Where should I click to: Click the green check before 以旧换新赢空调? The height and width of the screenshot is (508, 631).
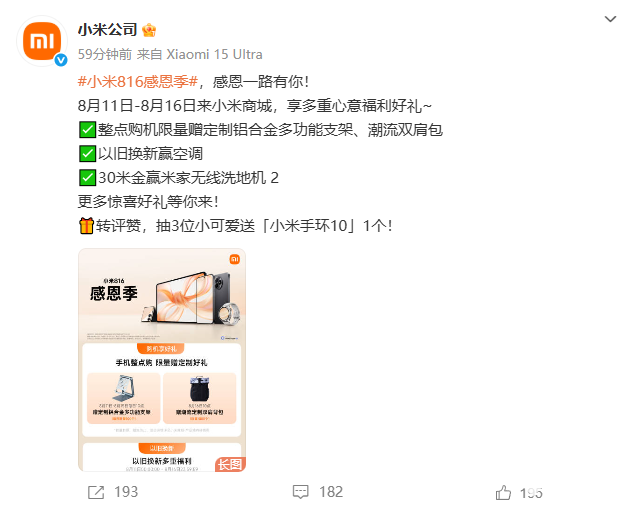[x=87, y=154]
